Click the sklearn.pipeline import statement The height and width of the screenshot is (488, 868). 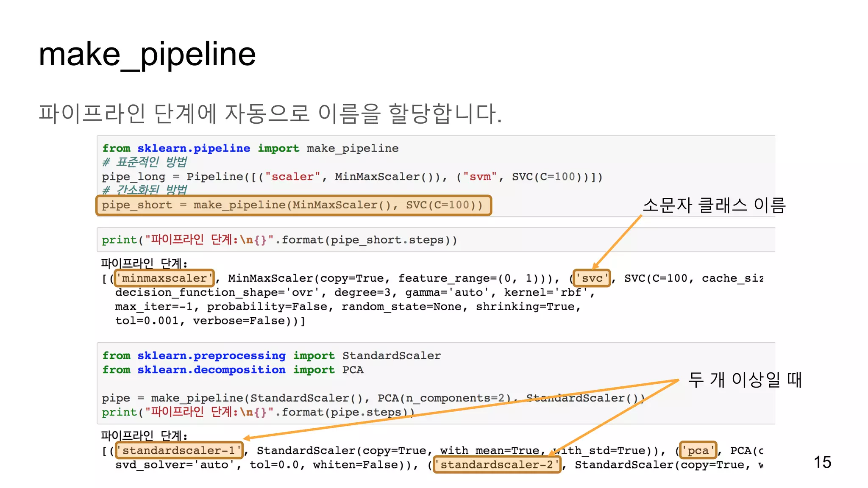250,148
